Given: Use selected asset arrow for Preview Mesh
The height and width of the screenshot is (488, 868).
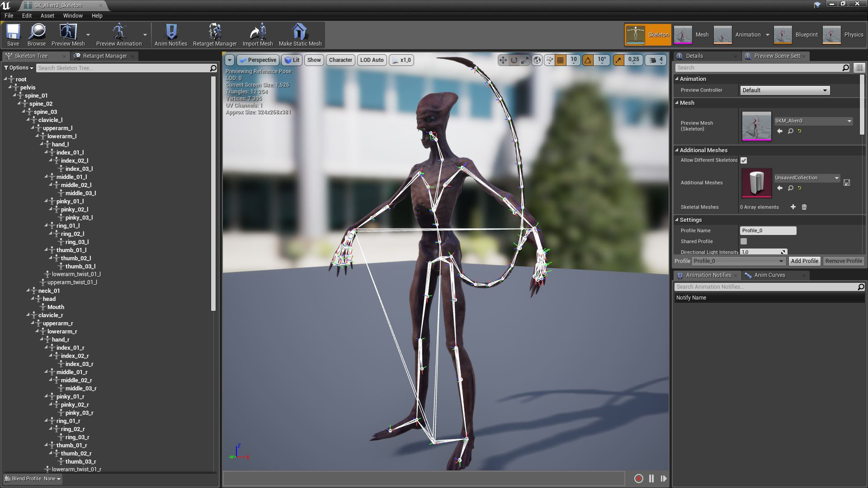Looking at the screenshot, I should (780, 131).
